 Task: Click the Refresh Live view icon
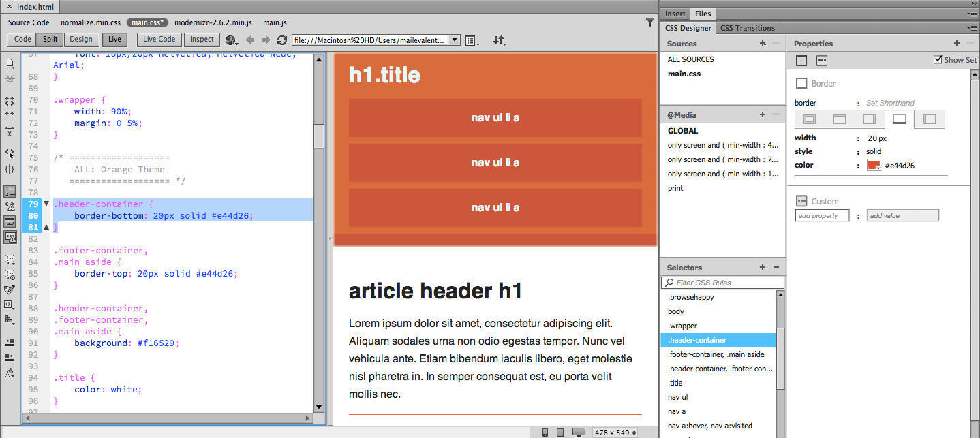tap(281, 40)
